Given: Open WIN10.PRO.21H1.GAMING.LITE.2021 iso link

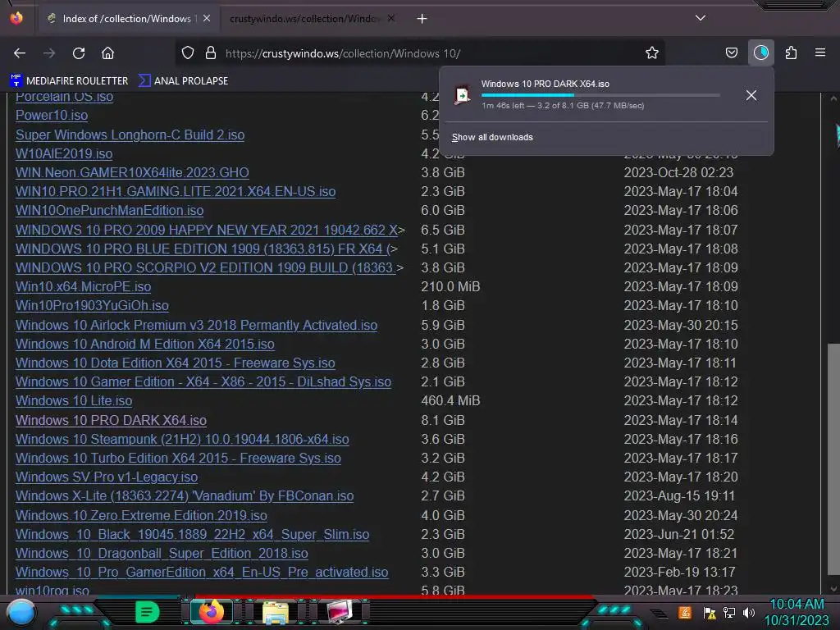Looking at the screenshot, I should coord(176,191).
